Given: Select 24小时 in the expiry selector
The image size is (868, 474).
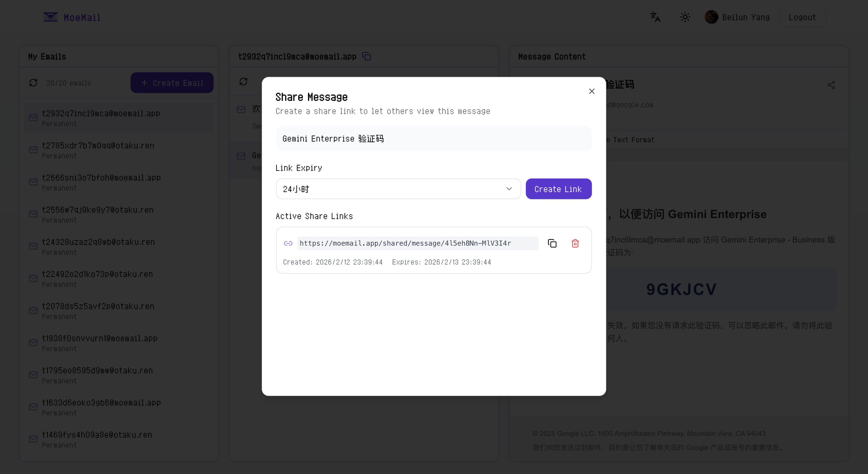Looking at the screenshot, I should [398, 189].
